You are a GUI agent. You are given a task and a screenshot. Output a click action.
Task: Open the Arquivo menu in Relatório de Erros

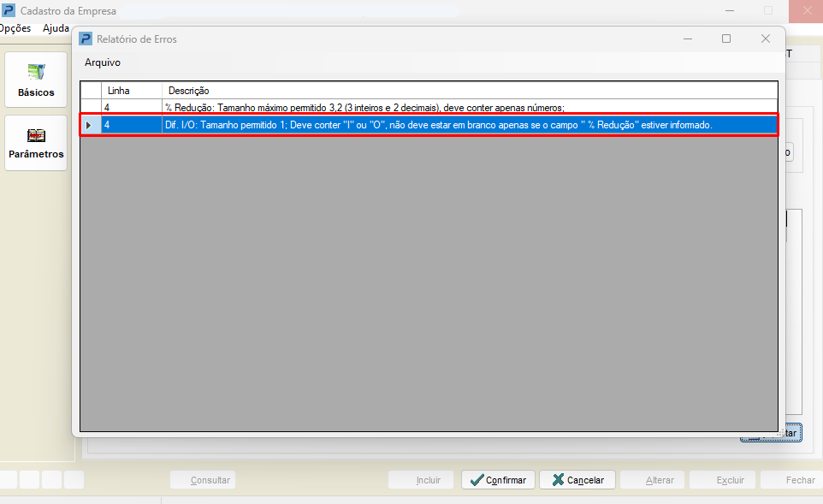click(x=103, y=62)
